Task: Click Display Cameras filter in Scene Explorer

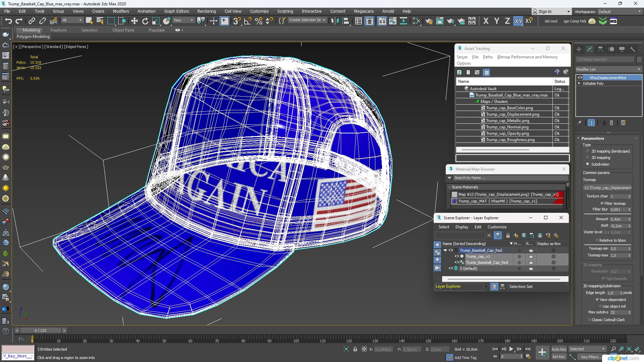Action: point(437,268)
